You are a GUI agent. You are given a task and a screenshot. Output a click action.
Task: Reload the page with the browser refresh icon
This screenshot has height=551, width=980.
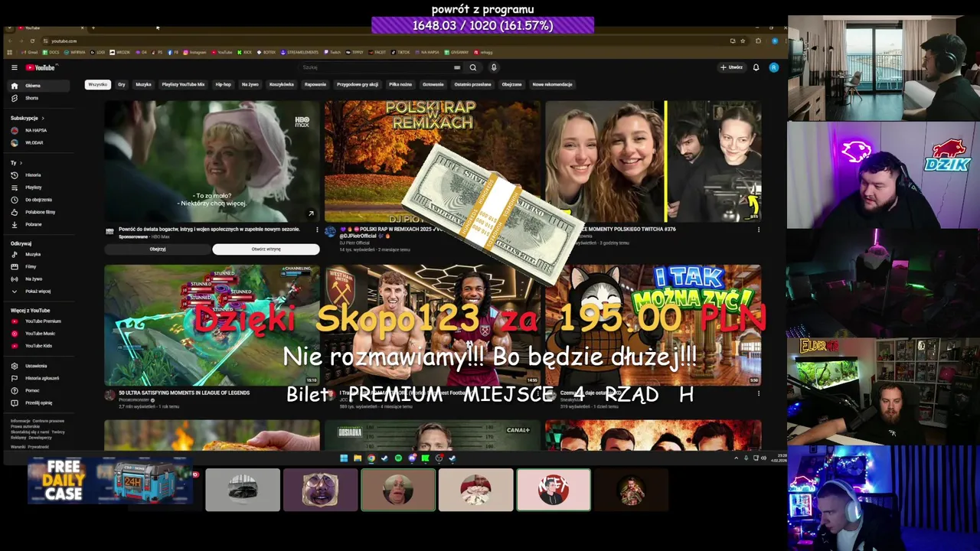(32, 41)
